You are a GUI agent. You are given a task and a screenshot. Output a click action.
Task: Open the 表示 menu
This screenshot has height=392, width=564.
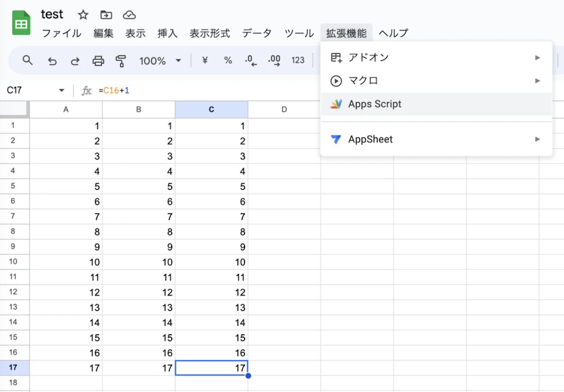[x=136, y=33]
